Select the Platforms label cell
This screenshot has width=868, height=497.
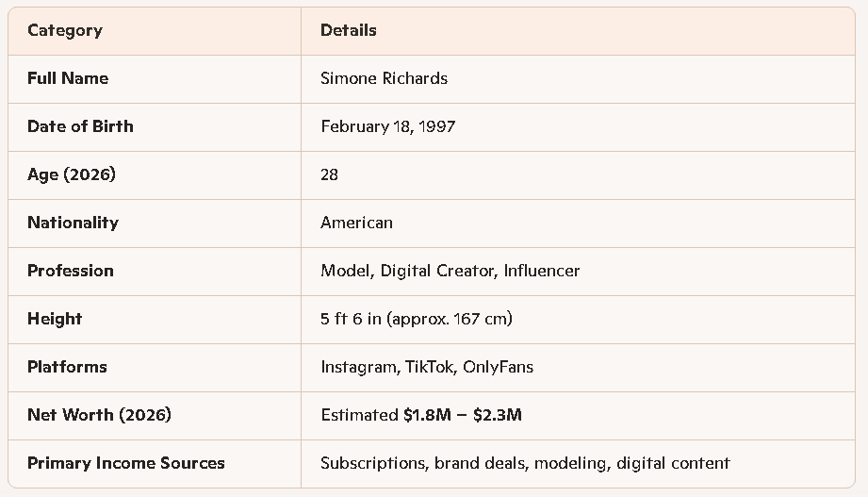pyautogui.click(x=67, y=367)
